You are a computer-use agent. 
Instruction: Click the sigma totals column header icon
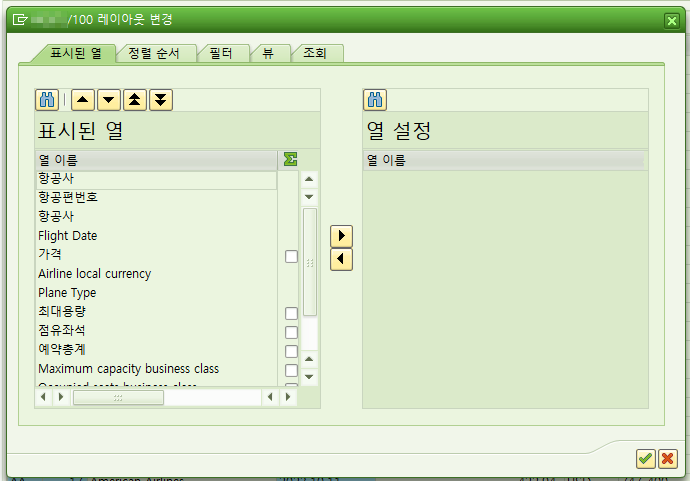[x=290, y=159]
